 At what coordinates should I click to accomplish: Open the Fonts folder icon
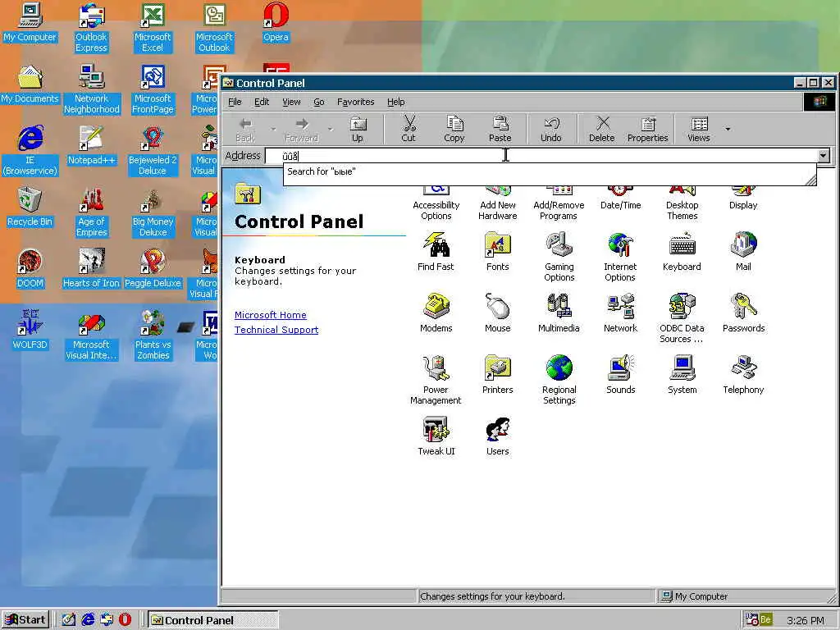[498, 252]
